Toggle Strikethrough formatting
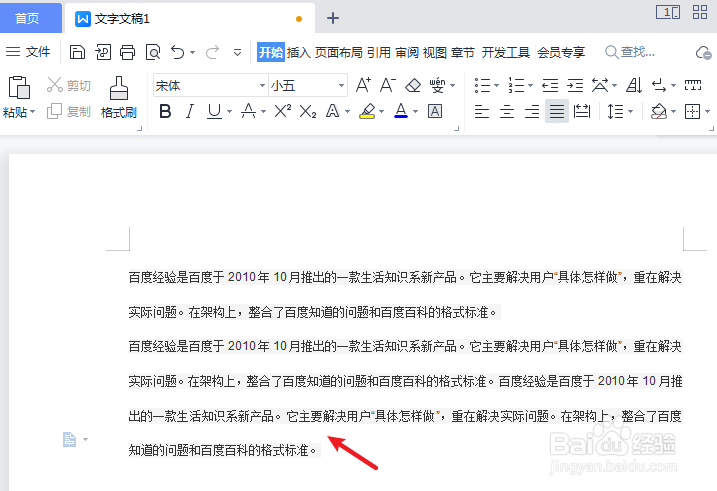Image resolution: width=717 pixels, height=491 pixels. [248, 111]
